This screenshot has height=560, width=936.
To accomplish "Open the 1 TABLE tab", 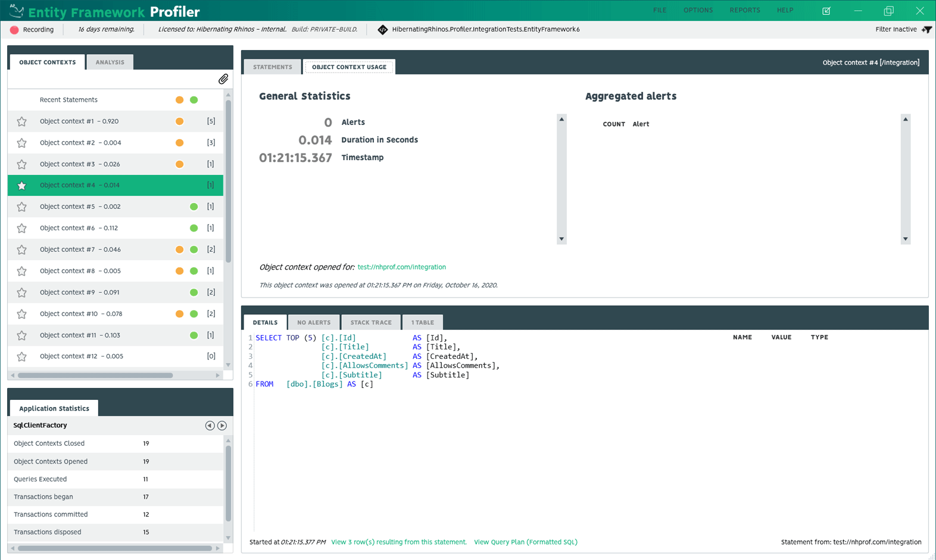I will click(423, 323).
